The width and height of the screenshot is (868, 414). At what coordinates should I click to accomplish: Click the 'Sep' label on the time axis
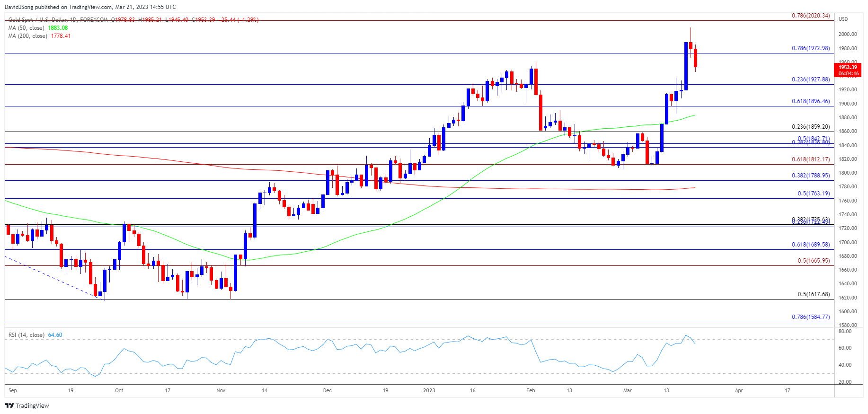(13, 390)
